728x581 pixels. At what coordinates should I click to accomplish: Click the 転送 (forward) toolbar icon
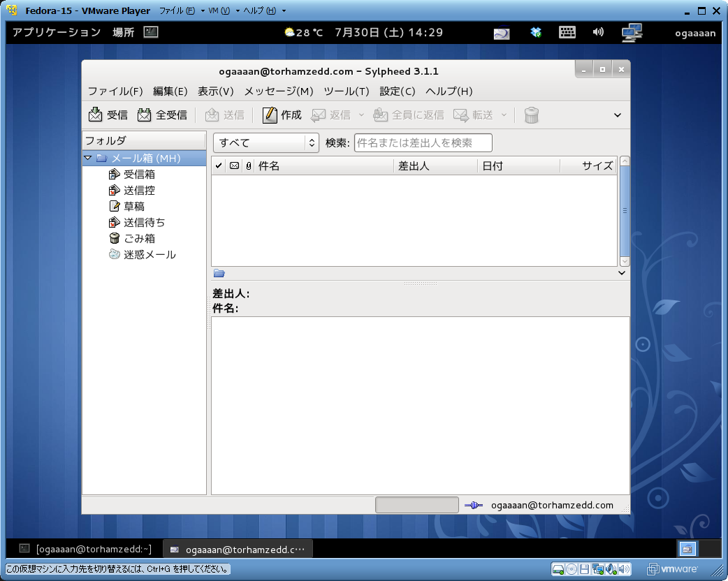(461, 115)
